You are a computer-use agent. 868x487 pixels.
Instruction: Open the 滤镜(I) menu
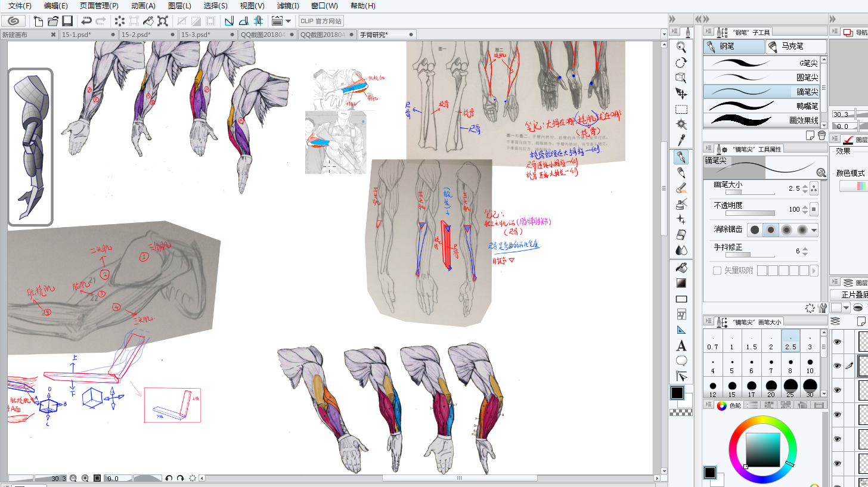tap(288, 6)
